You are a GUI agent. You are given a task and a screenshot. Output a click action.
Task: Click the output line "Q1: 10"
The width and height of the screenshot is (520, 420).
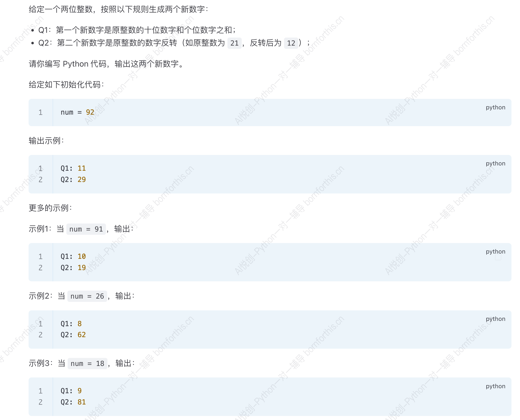[x=73, y=256]
